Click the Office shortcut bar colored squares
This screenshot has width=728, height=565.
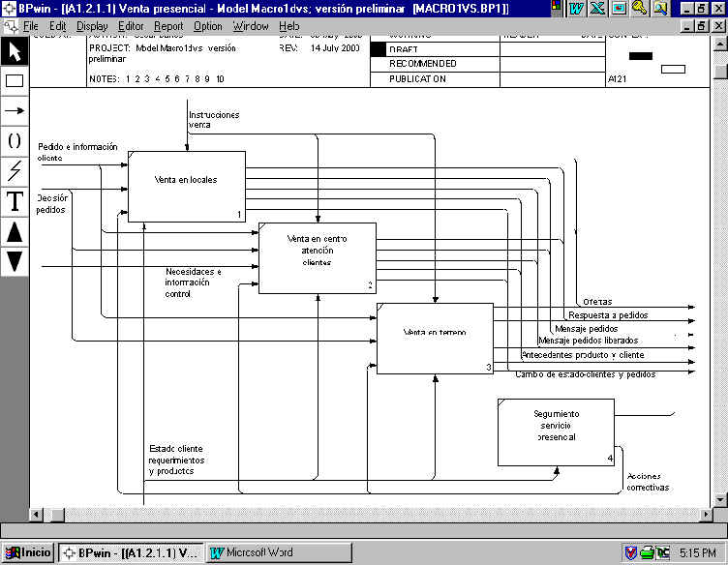(557, 6)
